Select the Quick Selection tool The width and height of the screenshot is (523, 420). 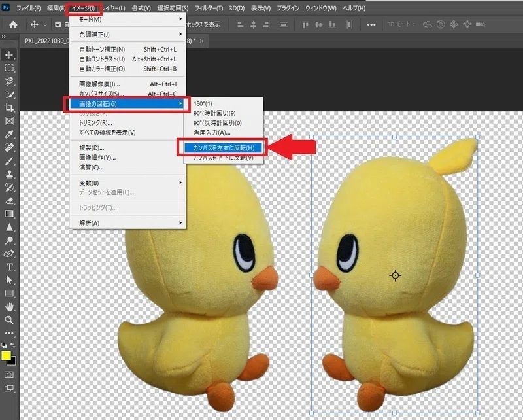point(9,94)
